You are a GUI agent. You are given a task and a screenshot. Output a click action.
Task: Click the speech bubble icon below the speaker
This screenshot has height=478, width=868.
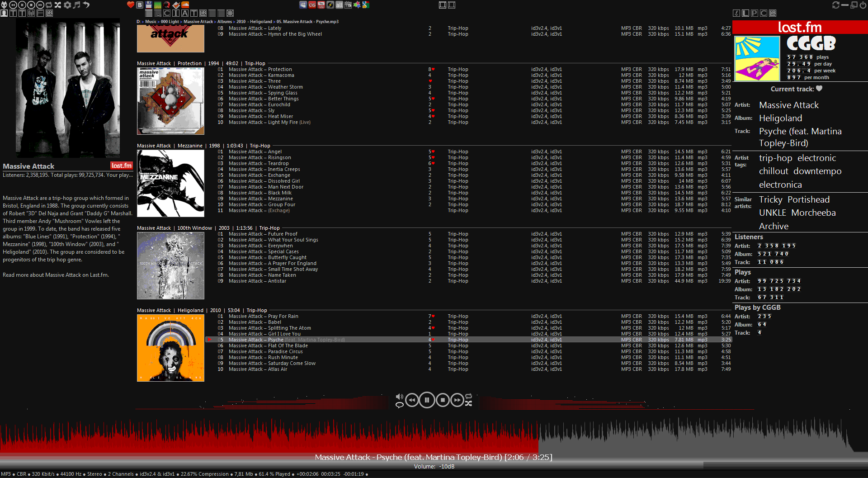pos(399,405)
